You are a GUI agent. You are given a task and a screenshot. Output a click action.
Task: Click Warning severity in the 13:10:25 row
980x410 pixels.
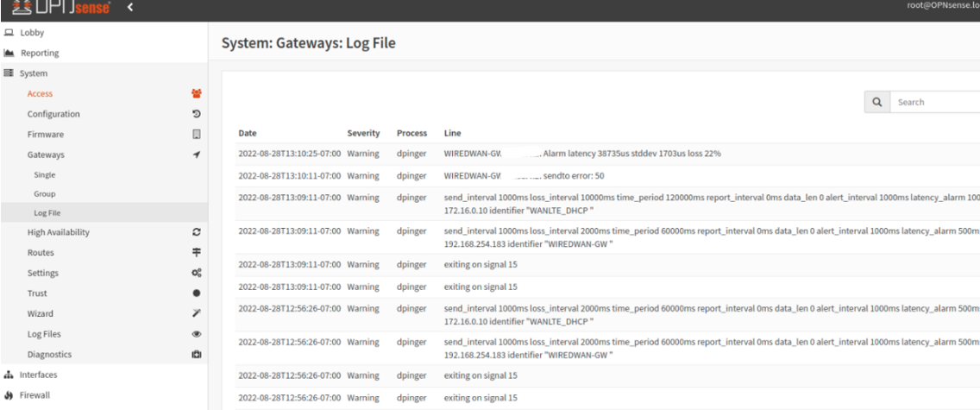coord(363,153)
